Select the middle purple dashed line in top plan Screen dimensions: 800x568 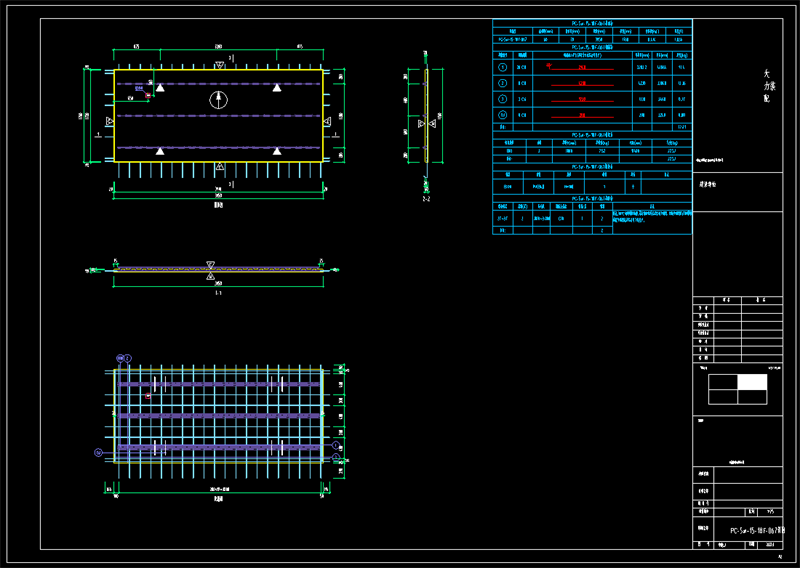tap(218, 116)
